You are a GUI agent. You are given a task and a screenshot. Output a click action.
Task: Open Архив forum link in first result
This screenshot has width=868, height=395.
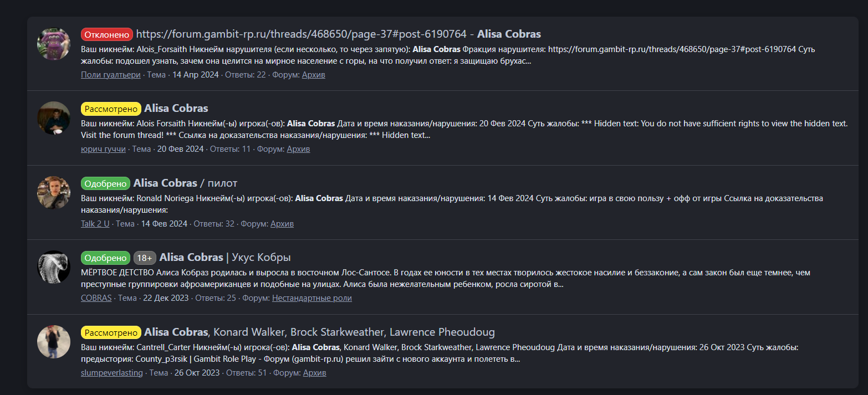pos(313,75)
